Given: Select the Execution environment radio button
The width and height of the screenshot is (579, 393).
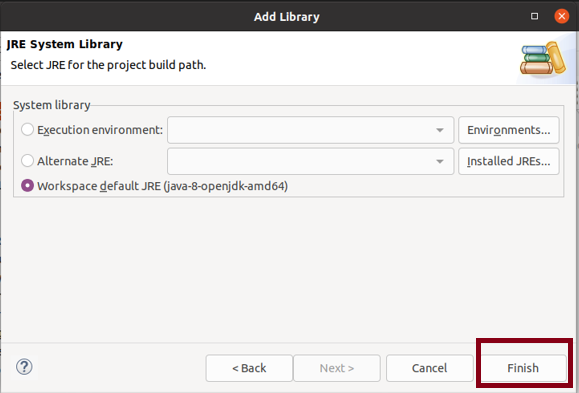Looking at the screenshot, I should [27, 130].
